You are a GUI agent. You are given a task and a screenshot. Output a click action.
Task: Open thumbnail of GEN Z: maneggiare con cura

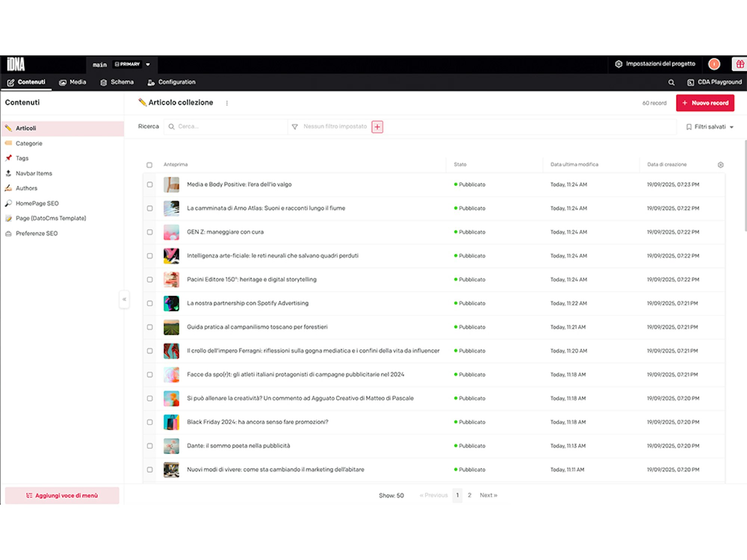(171, 232)
